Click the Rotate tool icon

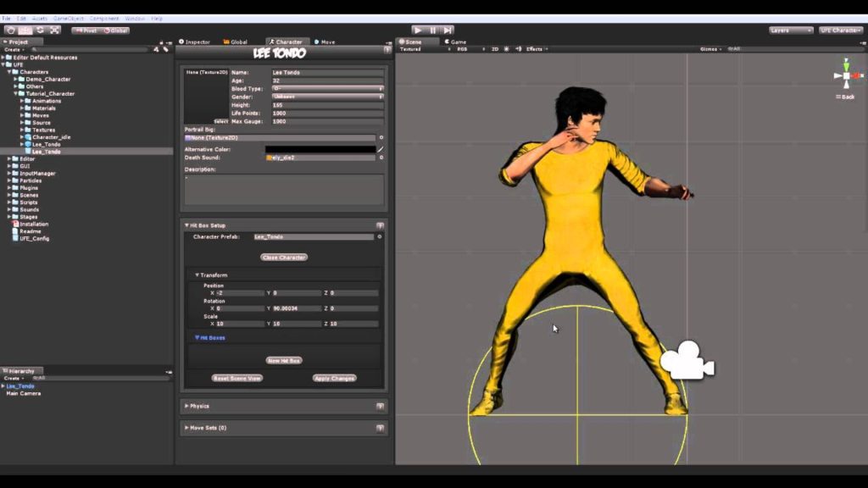(x=39, y=30)
